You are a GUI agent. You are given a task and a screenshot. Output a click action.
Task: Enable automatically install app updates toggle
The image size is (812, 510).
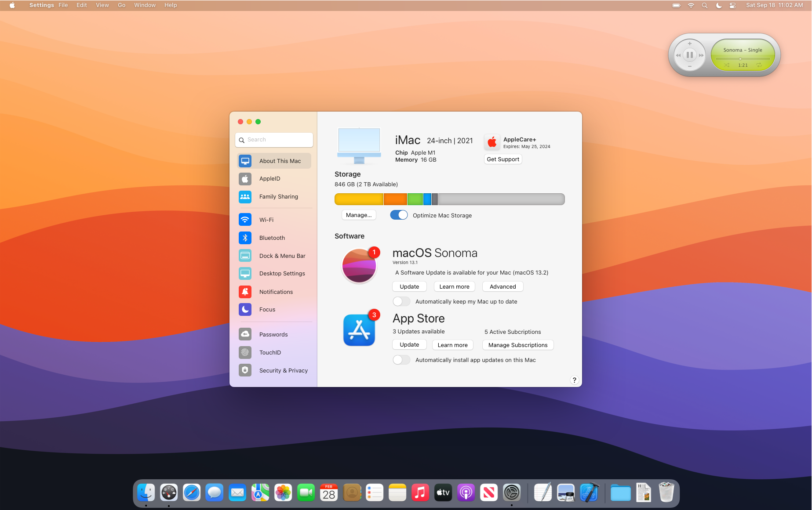(x=401, y=360)
